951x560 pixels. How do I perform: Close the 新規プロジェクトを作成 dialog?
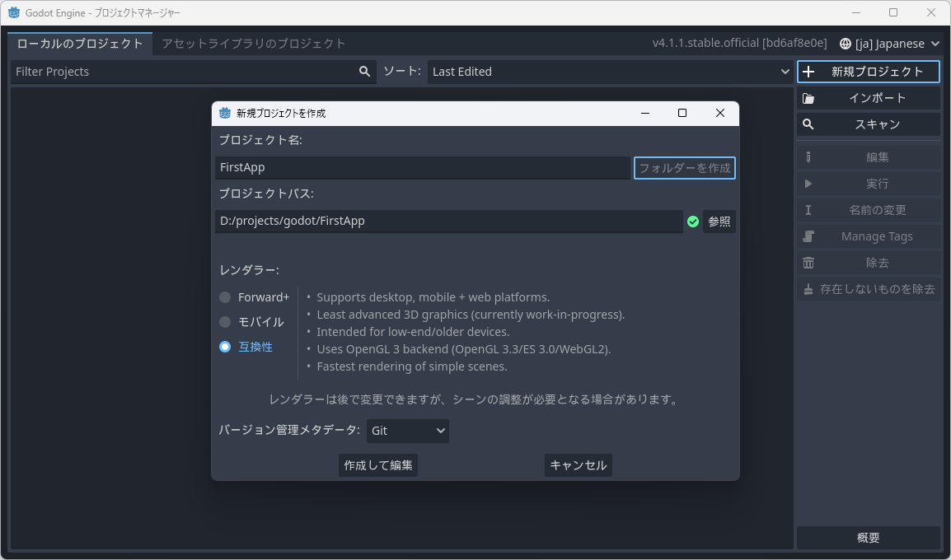720,114
